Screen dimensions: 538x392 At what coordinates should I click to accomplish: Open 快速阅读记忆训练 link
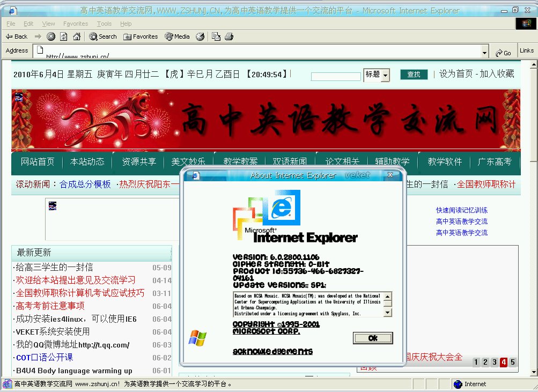(x=462, y=210)
